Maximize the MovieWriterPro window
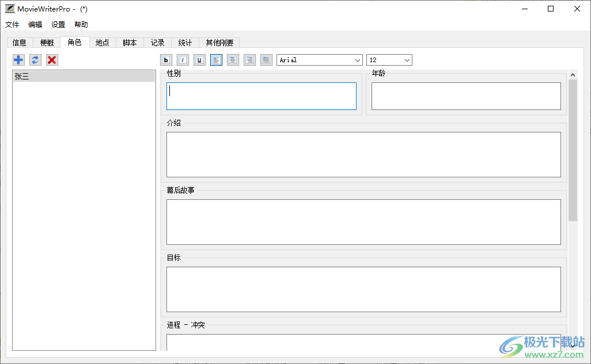The width and height of the screenshot is (591, 364). [551, 9]
